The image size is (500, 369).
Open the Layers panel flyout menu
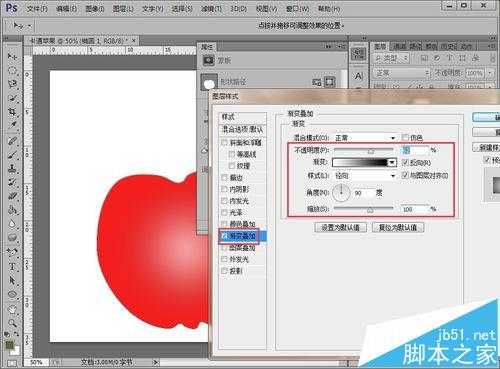[491, 46]
